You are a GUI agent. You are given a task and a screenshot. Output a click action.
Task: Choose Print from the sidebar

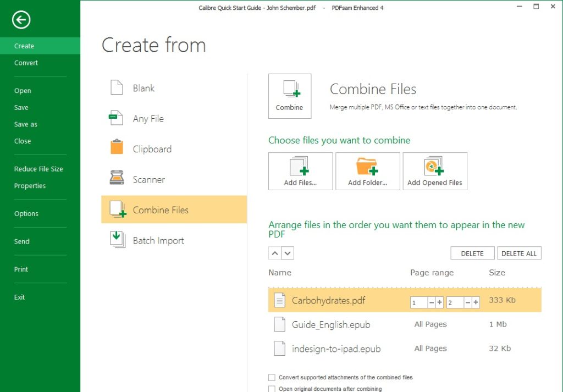click(21, 269)
